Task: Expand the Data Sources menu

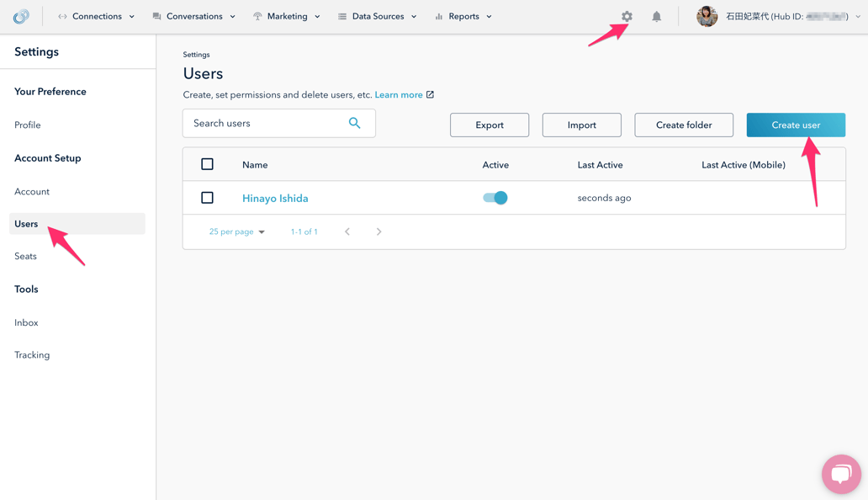Action: click(377, 17)
